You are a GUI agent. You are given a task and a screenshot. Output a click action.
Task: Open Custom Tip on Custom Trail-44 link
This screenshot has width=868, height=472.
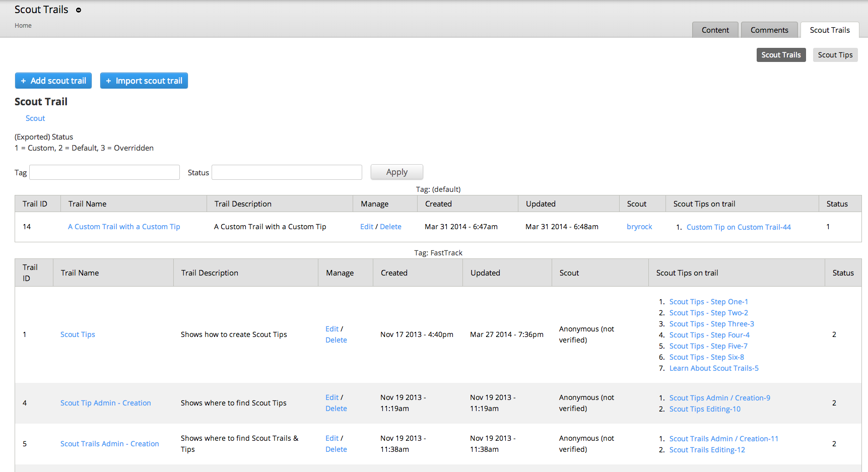739,227
